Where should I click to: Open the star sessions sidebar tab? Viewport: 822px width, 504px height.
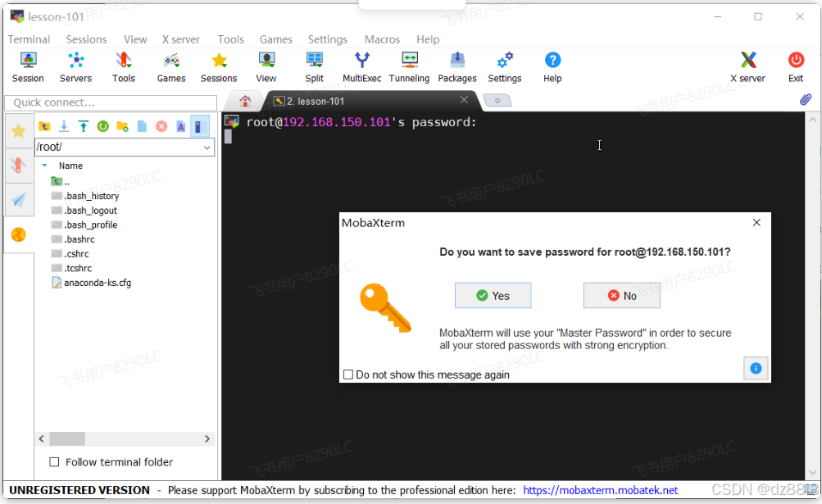(x=18, y=130)
